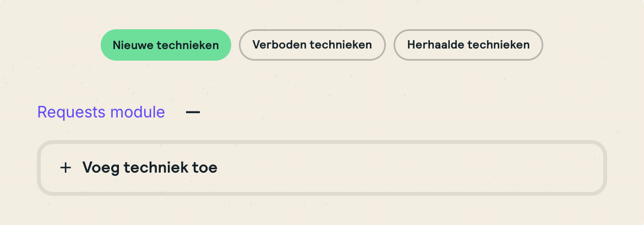Show repeated techniques via Herhaalde technieken
This screenshot has width=644, height=225.
[468, 45]
